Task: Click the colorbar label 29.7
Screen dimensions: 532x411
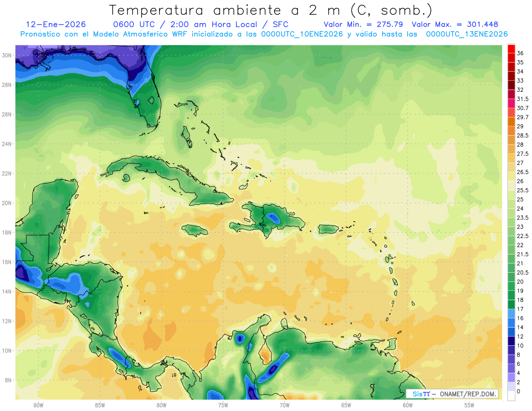Action: pyautogui.click(x=523, y=117)
